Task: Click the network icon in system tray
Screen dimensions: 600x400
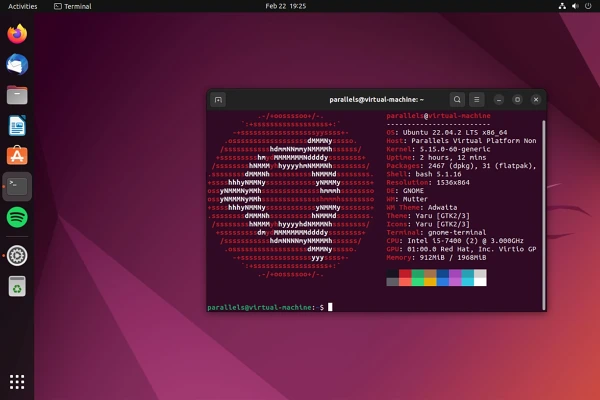Action: coord(562,6)
